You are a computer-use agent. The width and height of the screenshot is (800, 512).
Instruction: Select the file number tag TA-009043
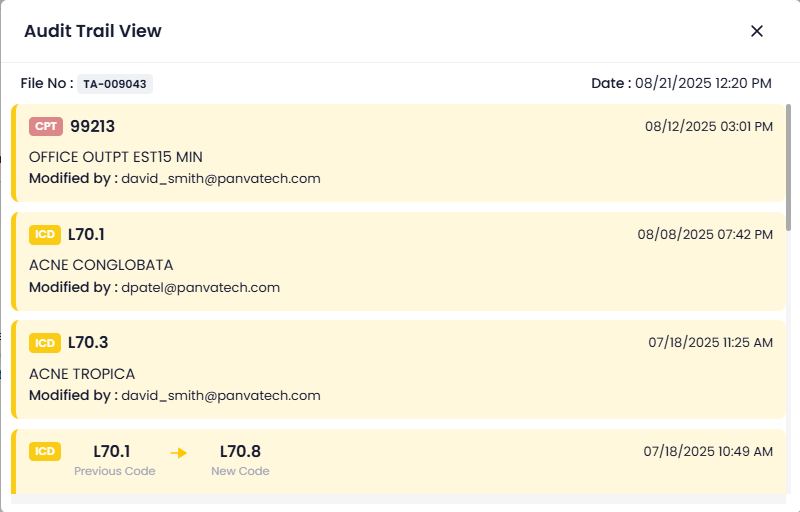click(x=115, y=84)
